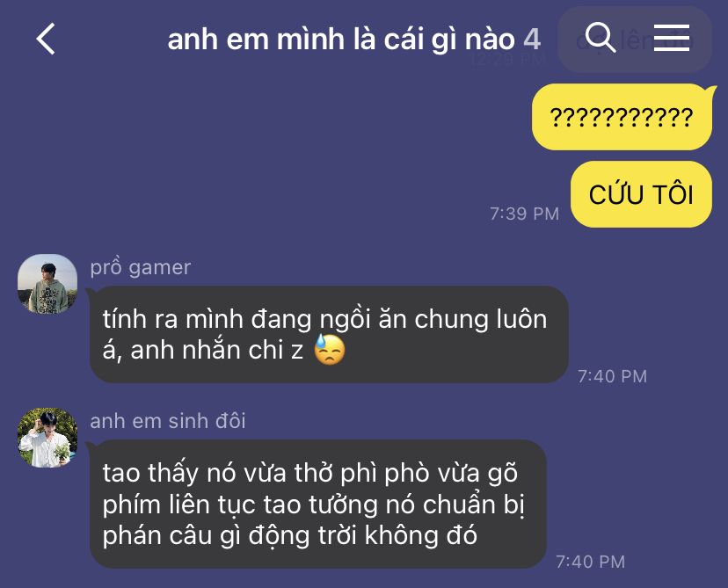Tap the sweating face emoji
728x588 pixels.
coord(330,349)
